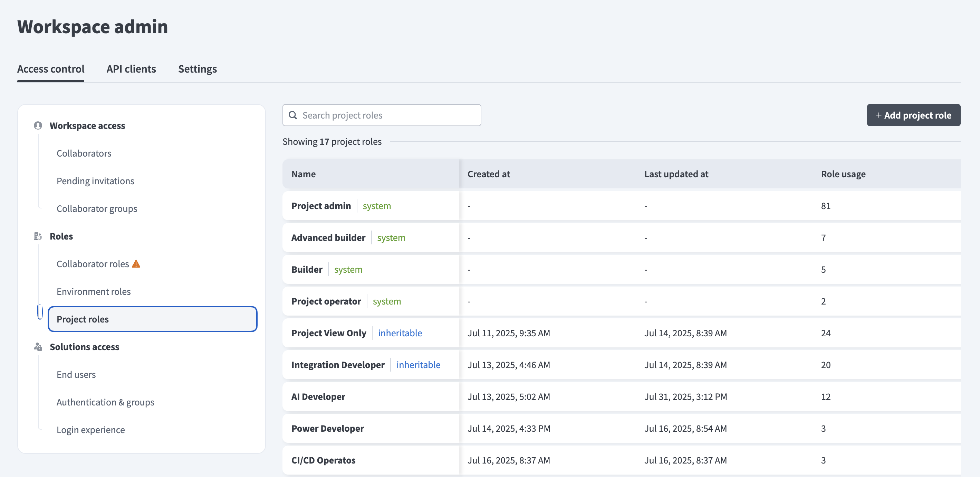Image resolution: width=980 pixels, height=477 pixels.
Task: Open the Collaborators page
Action: pyautogui.click(x=84, y=153)
